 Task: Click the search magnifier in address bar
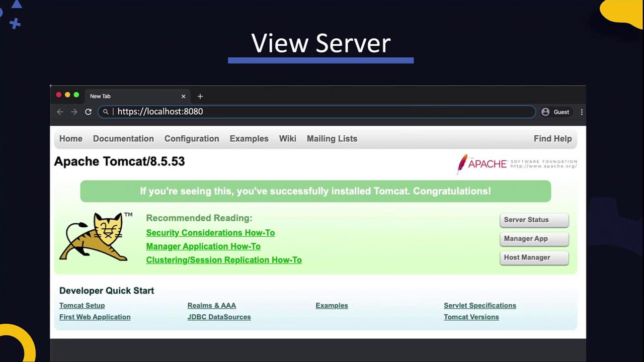(x=106, y=112)
